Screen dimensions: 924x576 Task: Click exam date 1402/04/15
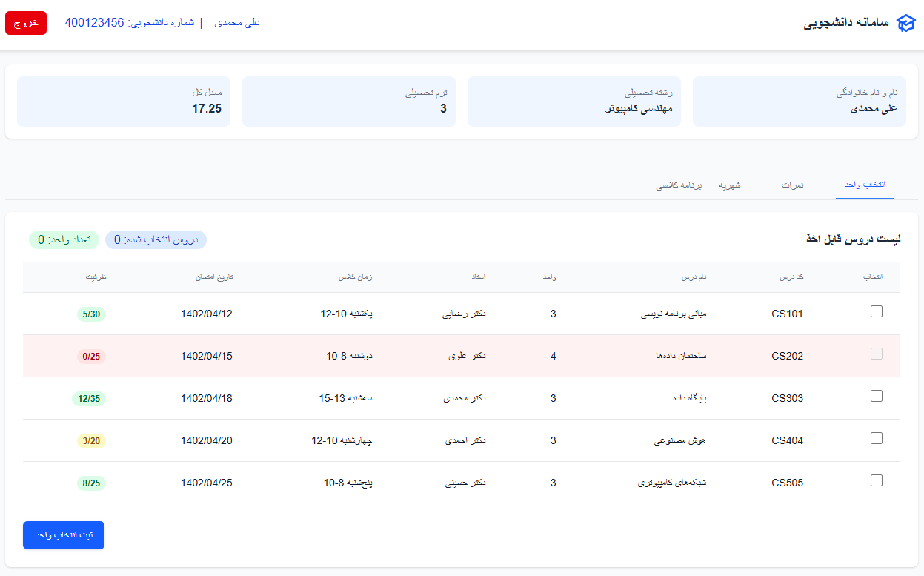click(x=207, y=356)
